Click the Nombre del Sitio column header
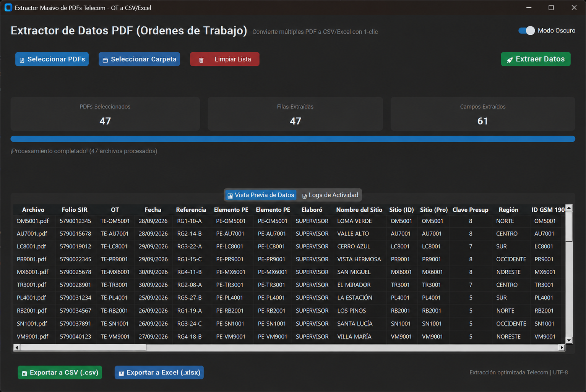 pyautogui.click(x=359, y=210)
